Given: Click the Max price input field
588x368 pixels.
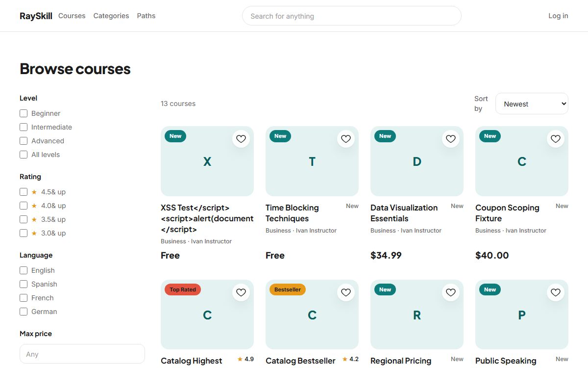Looking at the screenshot, I should pos(82,354).
